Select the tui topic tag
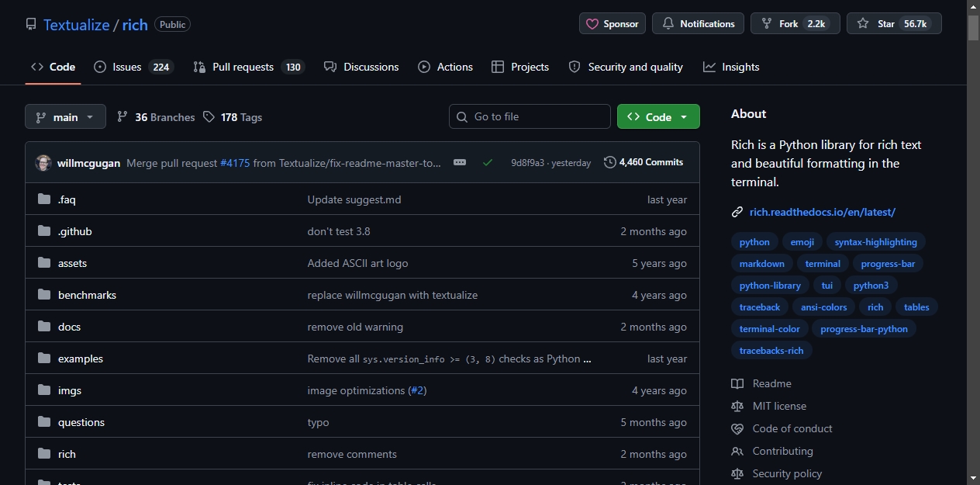Viewport: 980px width, 485px height. coord(826,286)
